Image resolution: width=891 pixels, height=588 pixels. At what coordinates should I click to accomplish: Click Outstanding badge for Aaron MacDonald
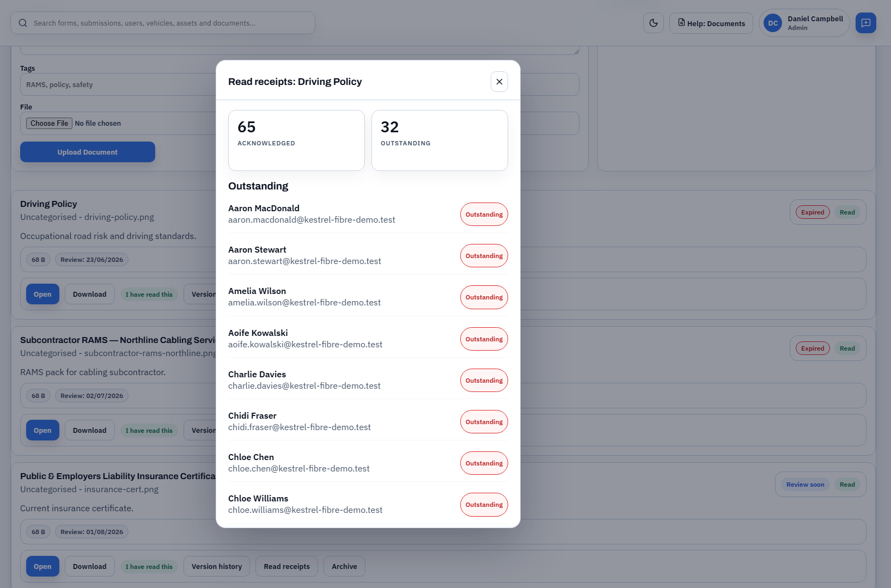click(x=484, y=215)
